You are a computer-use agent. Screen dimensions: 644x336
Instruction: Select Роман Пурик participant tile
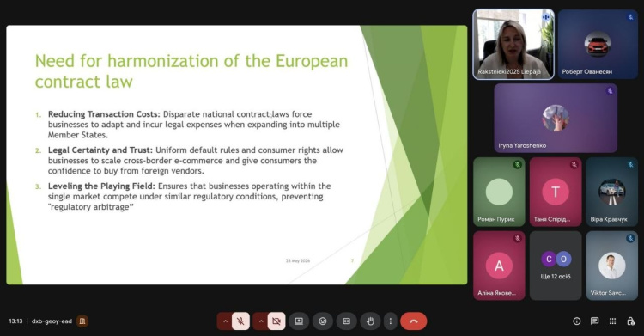(499, 192)
